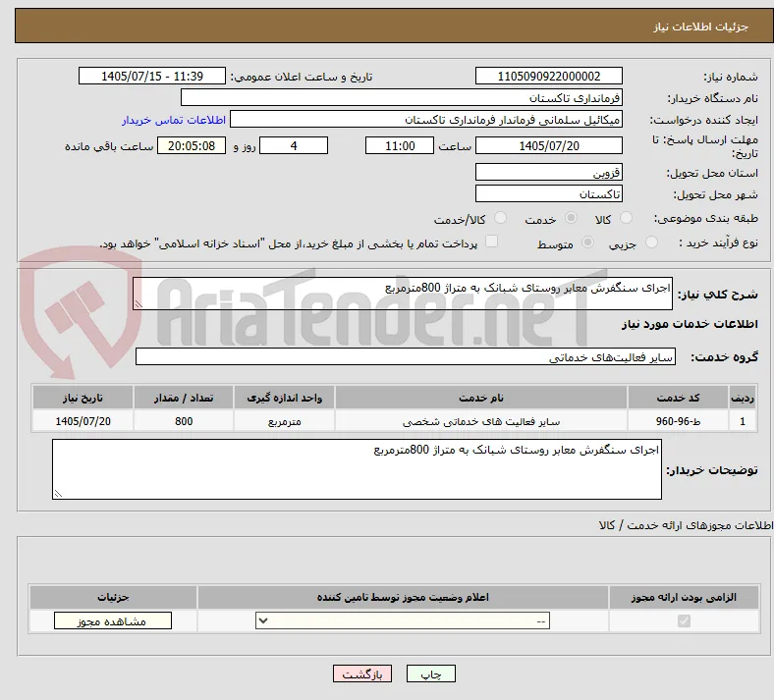Click the تاریخ نیاز column header
Screen dimensions: 774x700
coord(83,398)
